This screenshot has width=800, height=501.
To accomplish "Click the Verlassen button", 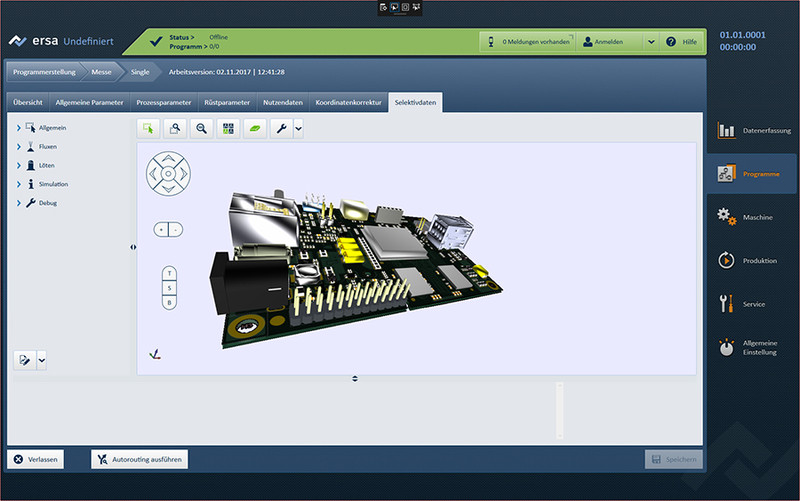I will tap(36, 460).
